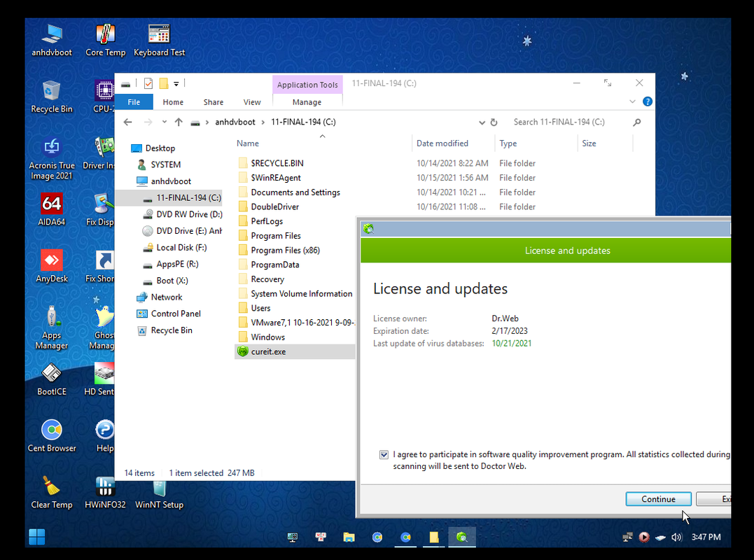Click Continue in Dr.Web dialog
754x560 pixels.
click(x=658, y=499)
